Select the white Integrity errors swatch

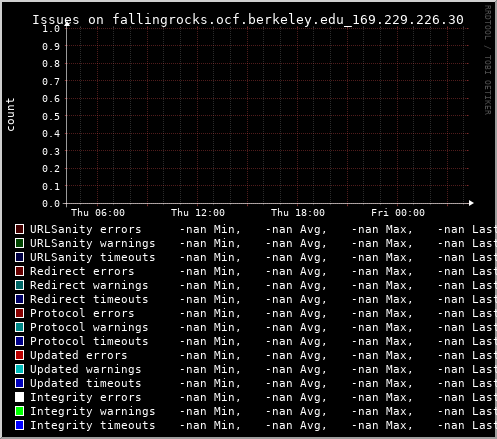pyautogui.click(x=20, y=397)
